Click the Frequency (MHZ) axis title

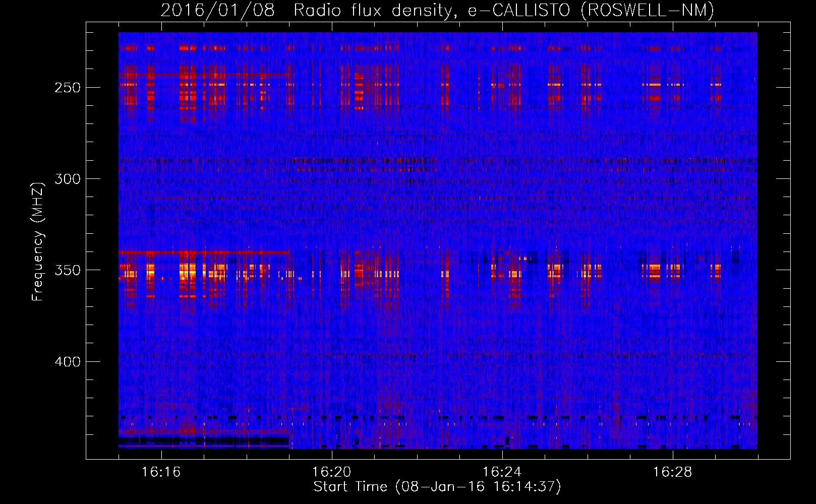38,241
